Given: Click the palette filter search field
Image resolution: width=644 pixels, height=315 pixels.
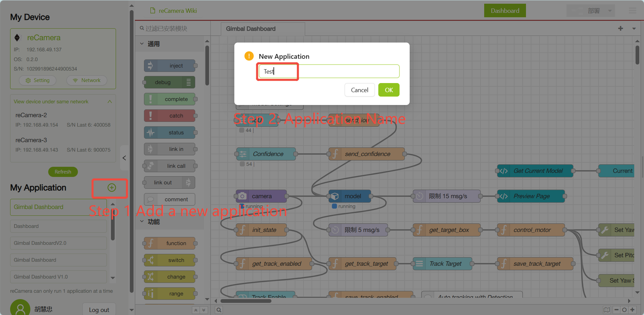Looking at the screenshot, I should coord(173,29).
